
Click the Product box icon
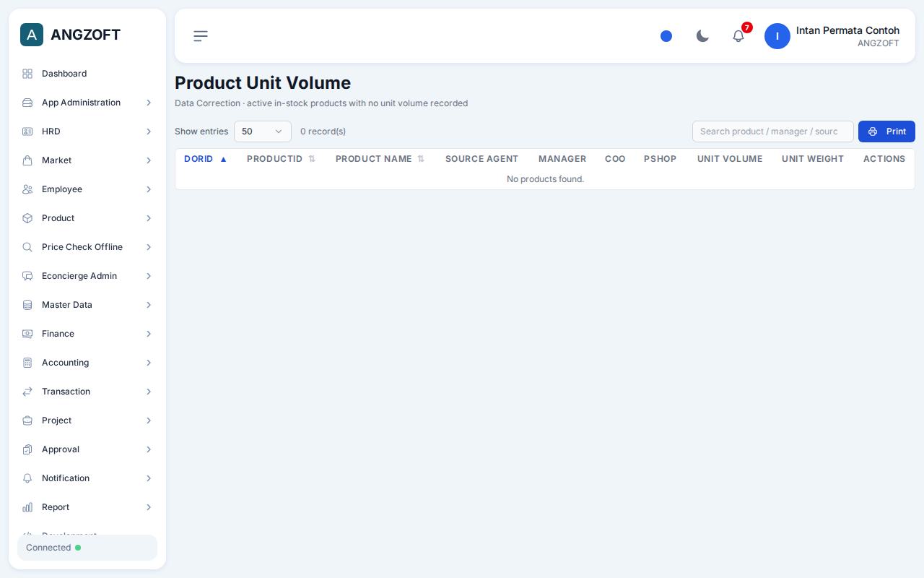[27, 218]
